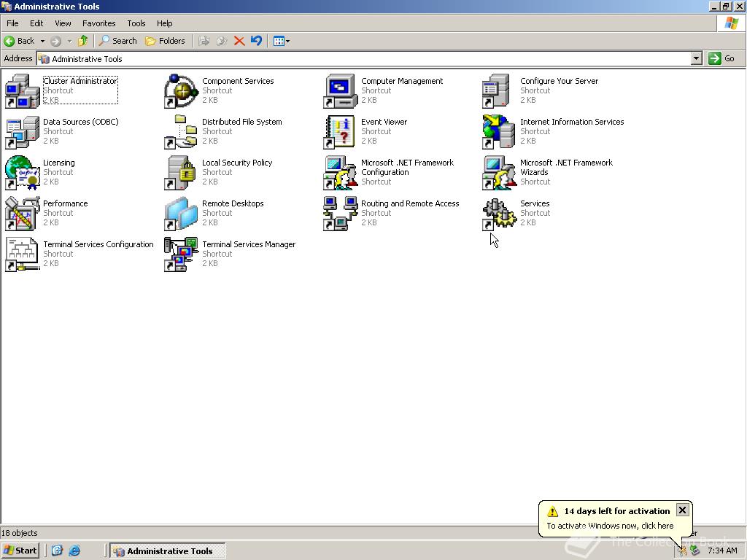Open the Back history dropdown arrow
This screenshot has height=560, width=747.
42,41
